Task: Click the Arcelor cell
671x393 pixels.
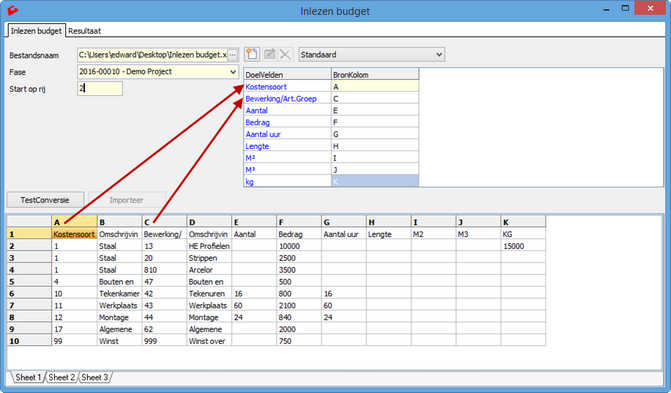Action: coord(209,270)
